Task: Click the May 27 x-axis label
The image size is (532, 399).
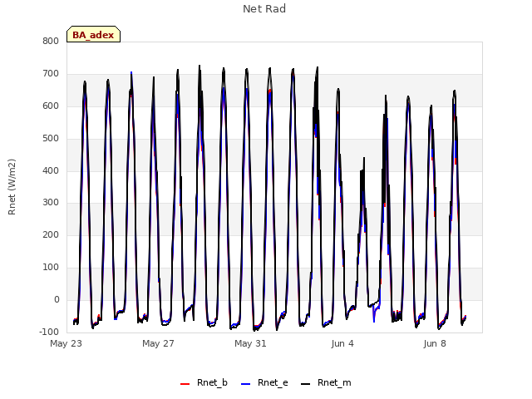Action: coord(159,343)
